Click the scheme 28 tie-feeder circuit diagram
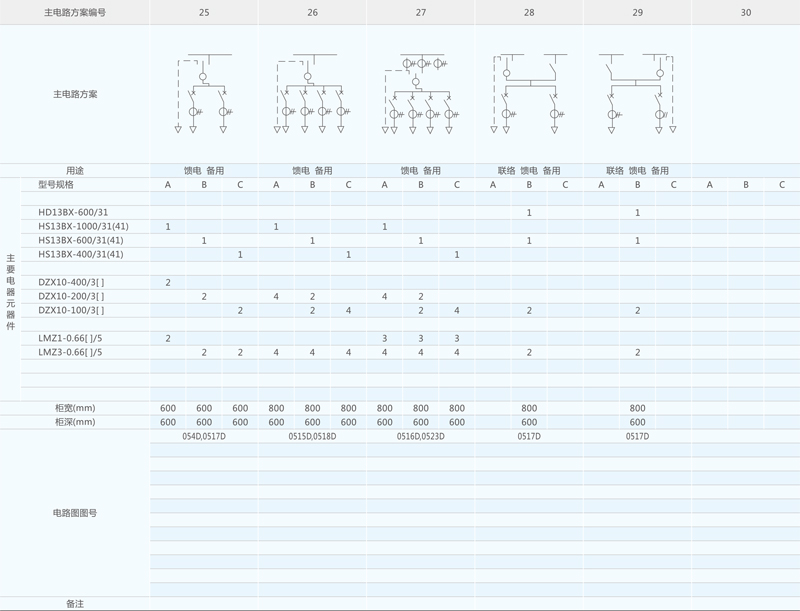800x611 pixels. tap(529, 94)
